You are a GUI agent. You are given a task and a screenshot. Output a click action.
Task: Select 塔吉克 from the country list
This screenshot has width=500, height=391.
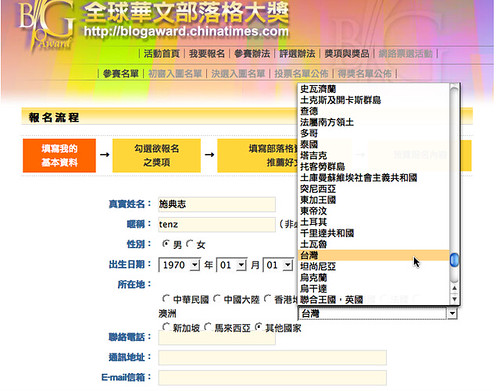(373, 155)
